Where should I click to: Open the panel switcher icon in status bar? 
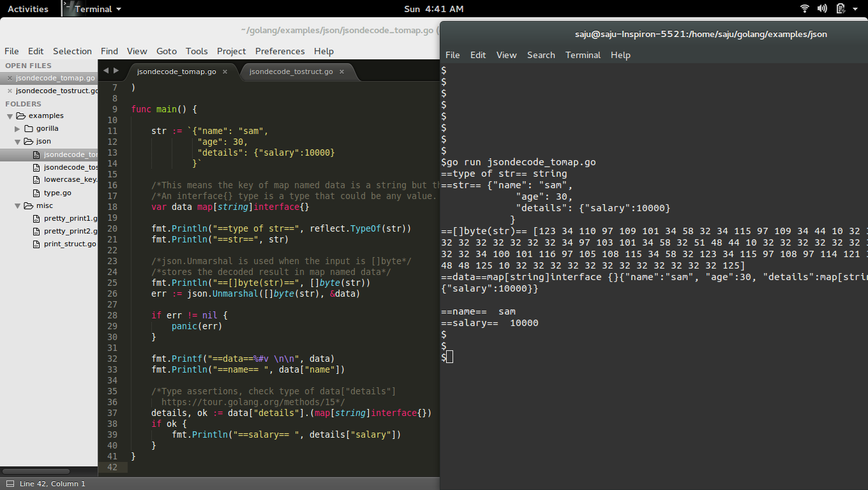click(x=9, y=484)
